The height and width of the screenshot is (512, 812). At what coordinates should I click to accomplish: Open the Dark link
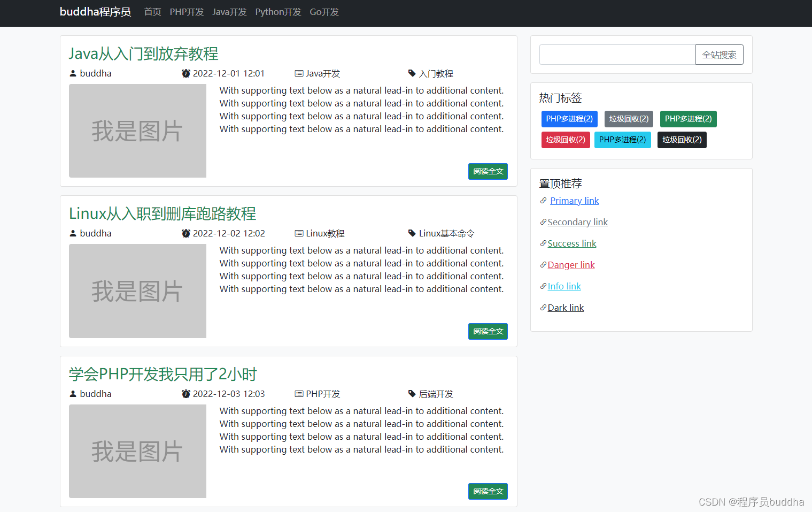[566, 308]
